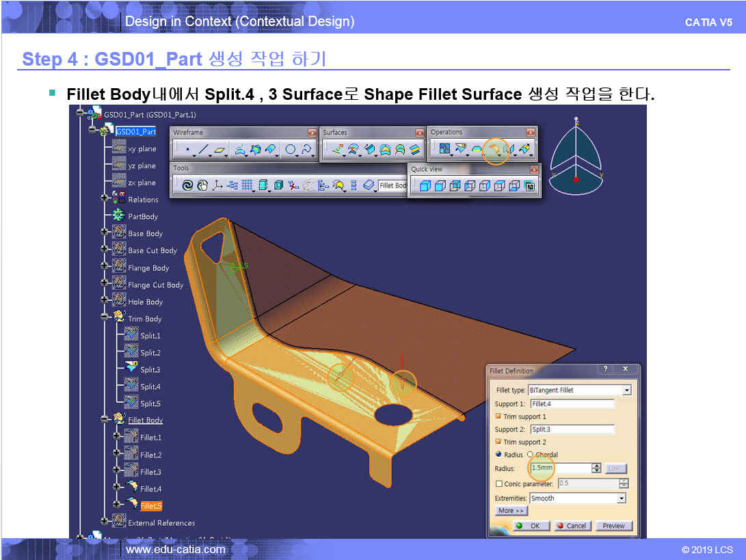Select the Plane tool in Wireframe toolbar
Viewport: 746px width, 560px height.
(x=219, y=150)
